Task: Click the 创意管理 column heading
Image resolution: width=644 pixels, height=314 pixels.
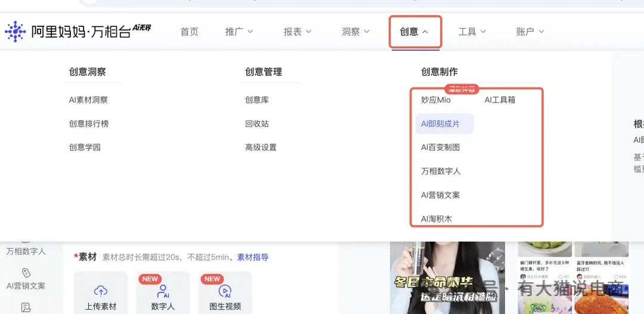Action: tap(264, 72)
